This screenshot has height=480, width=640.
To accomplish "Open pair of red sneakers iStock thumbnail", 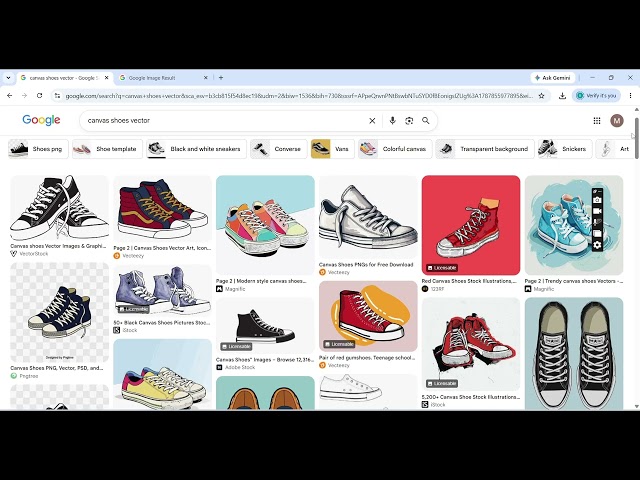I will [x=471, y=344].
